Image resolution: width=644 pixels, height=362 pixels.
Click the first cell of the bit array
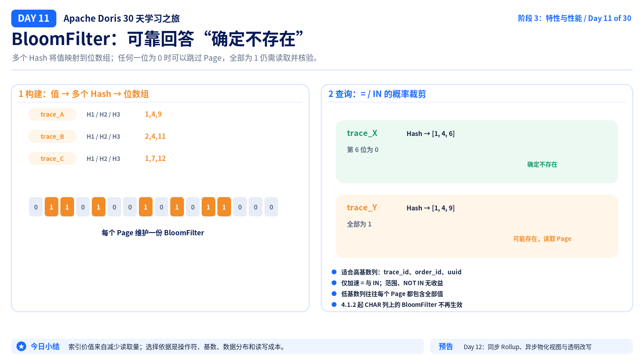point(36,207)
